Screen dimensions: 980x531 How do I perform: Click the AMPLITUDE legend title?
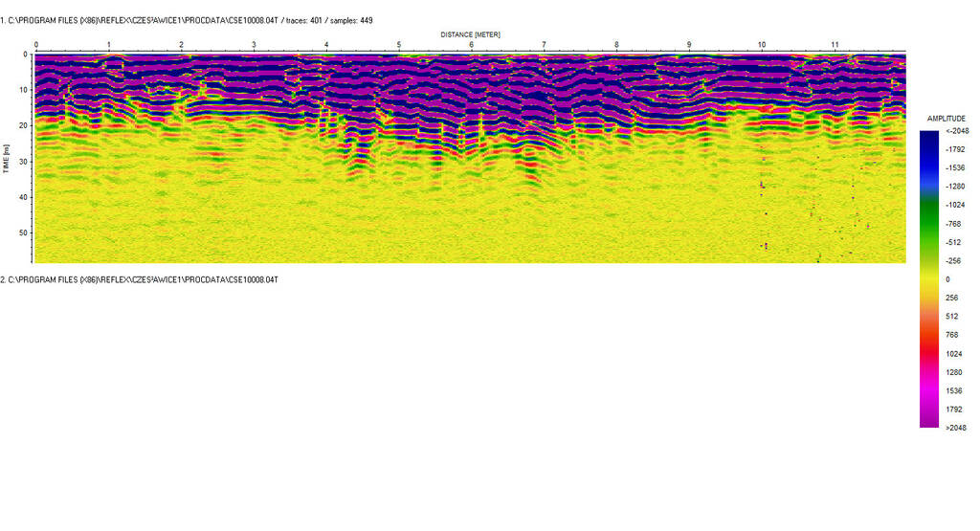946,118
